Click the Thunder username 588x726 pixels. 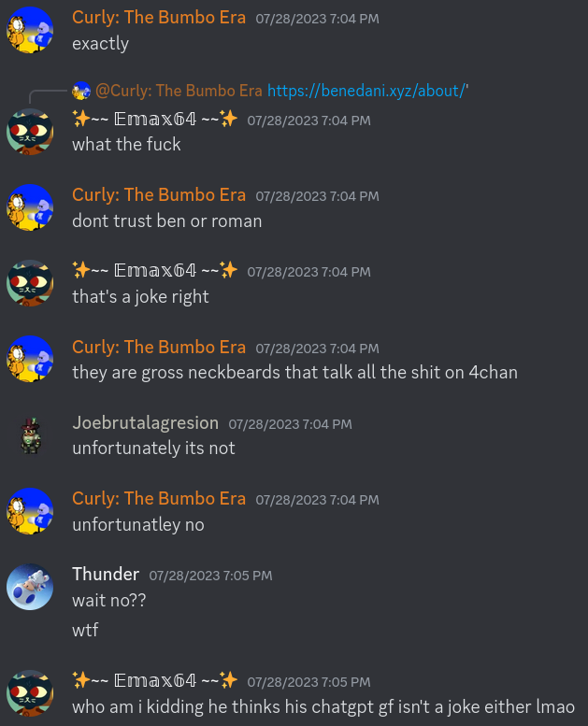[106, 574]
